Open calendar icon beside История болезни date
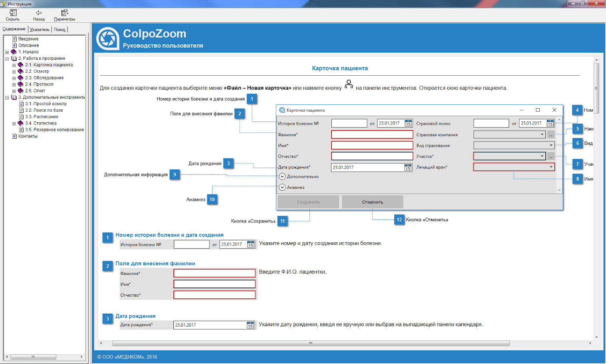The width and height of the screenshot is (606, 364). point(408,123)
